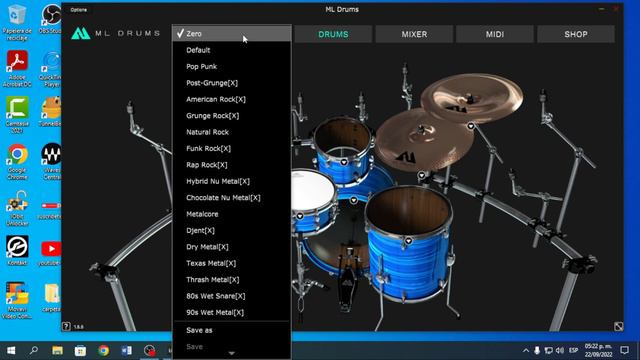
Task: Open the MIDI tab
Action: coord(495,34)
